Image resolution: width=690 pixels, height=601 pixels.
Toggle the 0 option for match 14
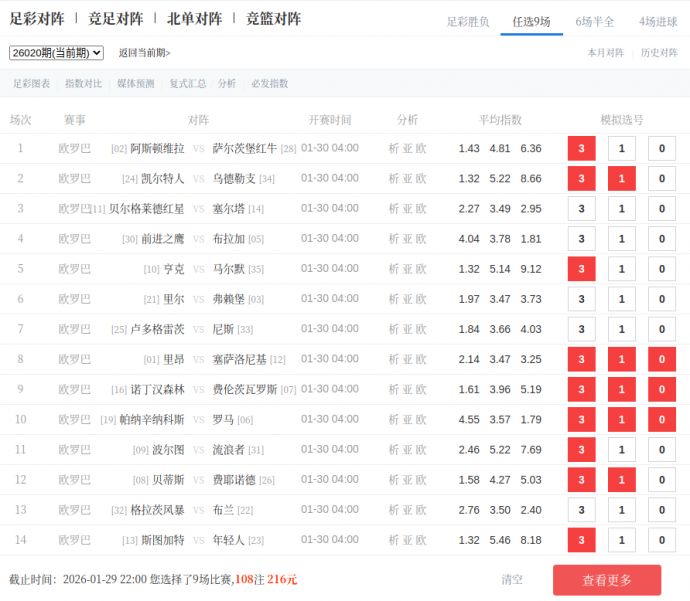[661, 540]
